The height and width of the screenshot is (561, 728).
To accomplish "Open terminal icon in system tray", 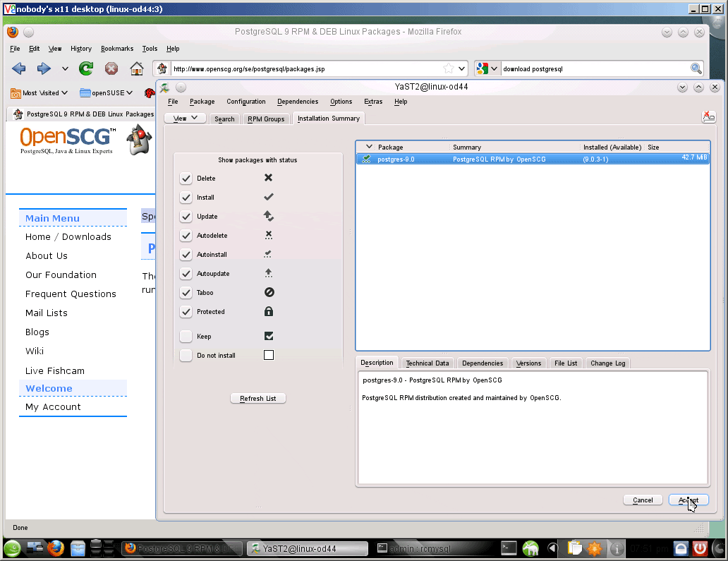I will 509,548.
